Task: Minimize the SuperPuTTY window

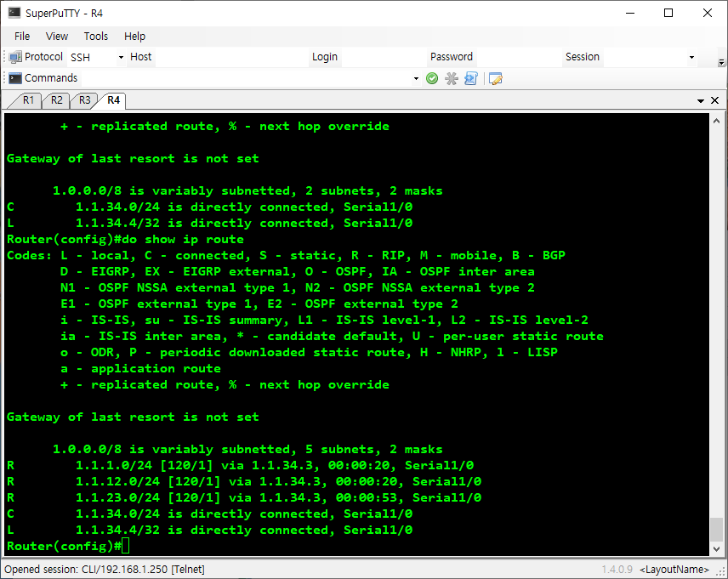Action: 630,13
